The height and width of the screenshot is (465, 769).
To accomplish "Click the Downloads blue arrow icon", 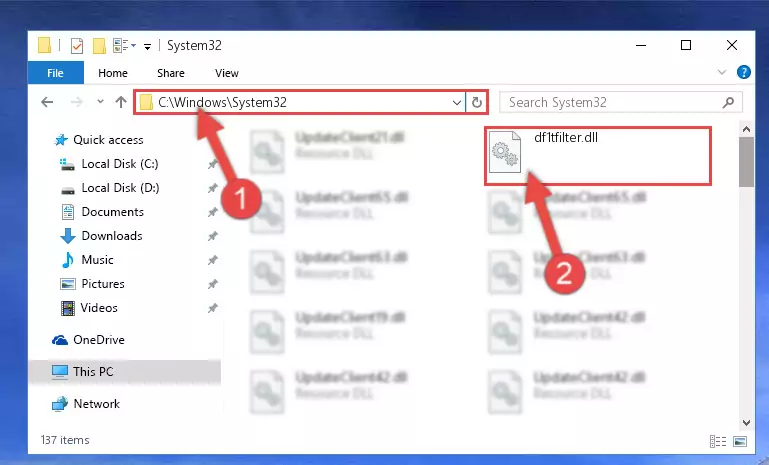I will 68,236.
